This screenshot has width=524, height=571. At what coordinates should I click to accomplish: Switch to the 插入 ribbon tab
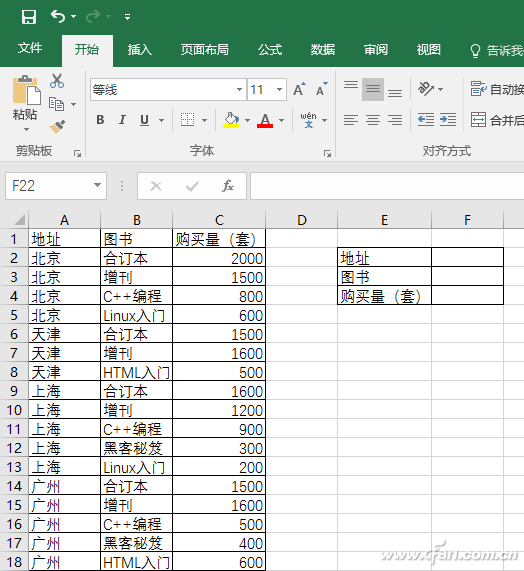click(x=140, y=50)
